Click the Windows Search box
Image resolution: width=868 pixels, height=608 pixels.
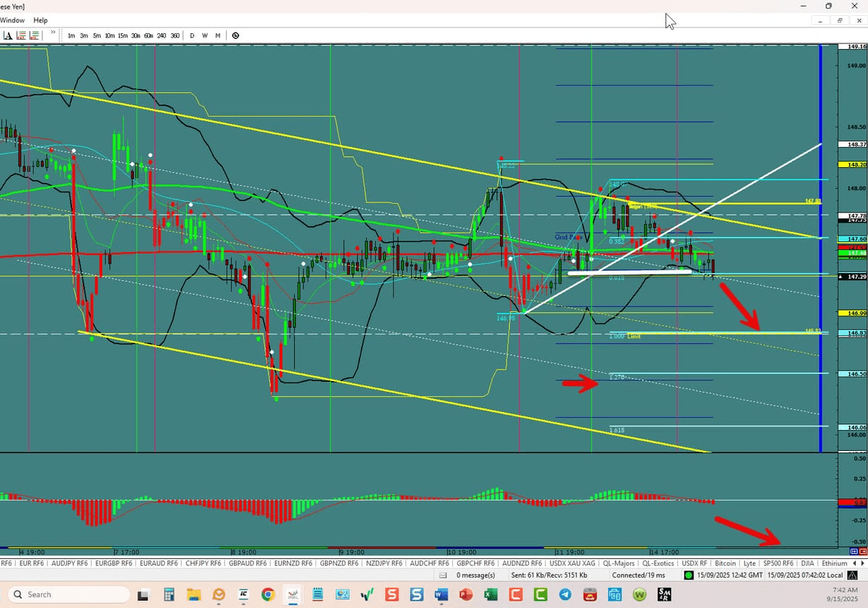[x=67, y=594]
